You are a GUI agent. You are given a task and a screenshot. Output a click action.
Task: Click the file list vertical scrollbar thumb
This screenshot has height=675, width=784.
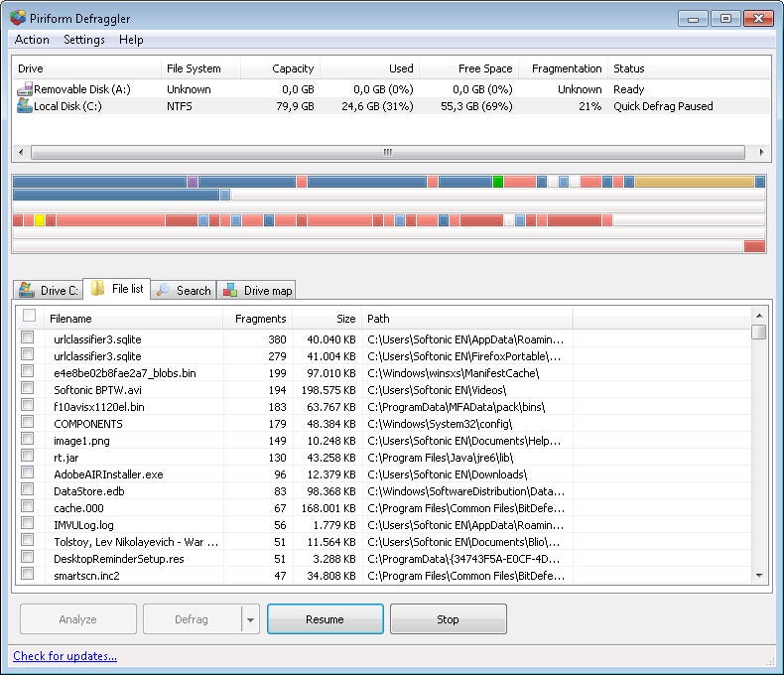(759, 332)
